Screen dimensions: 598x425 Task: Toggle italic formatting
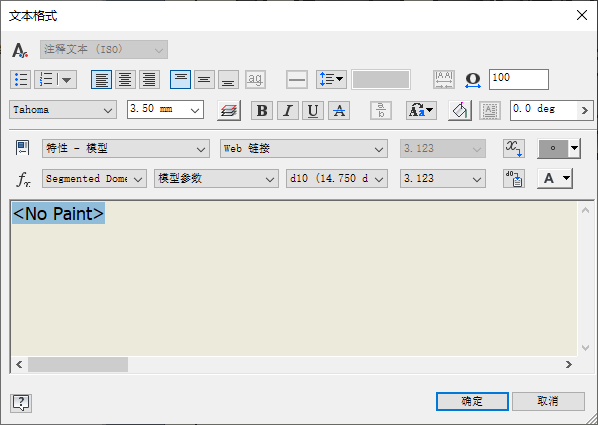pyautogui.click(x=288, y=111)
